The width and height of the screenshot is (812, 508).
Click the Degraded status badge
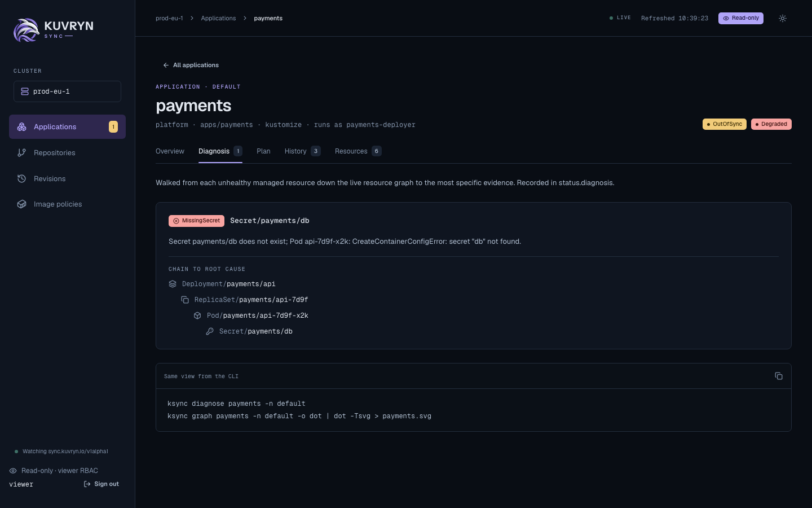coord(771,124)
